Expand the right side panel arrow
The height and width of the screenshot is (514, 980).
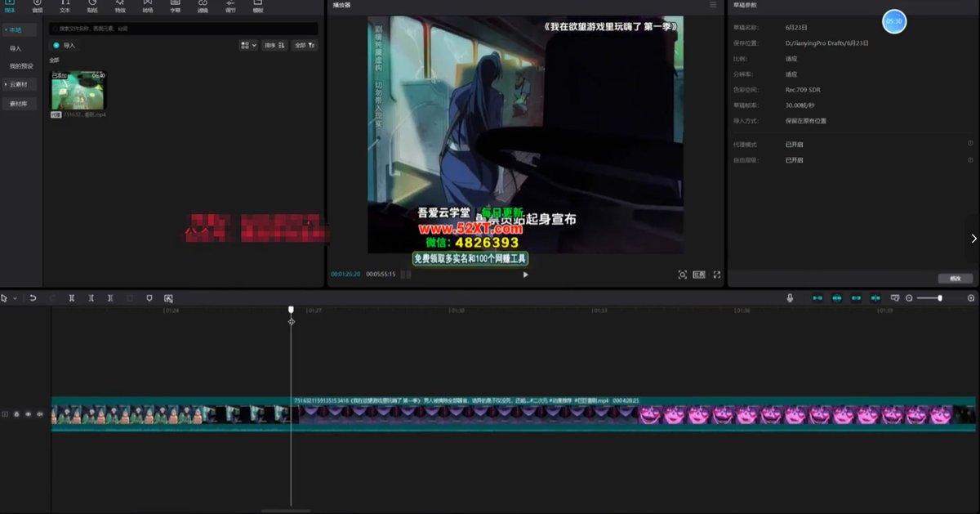pos(973,239)
